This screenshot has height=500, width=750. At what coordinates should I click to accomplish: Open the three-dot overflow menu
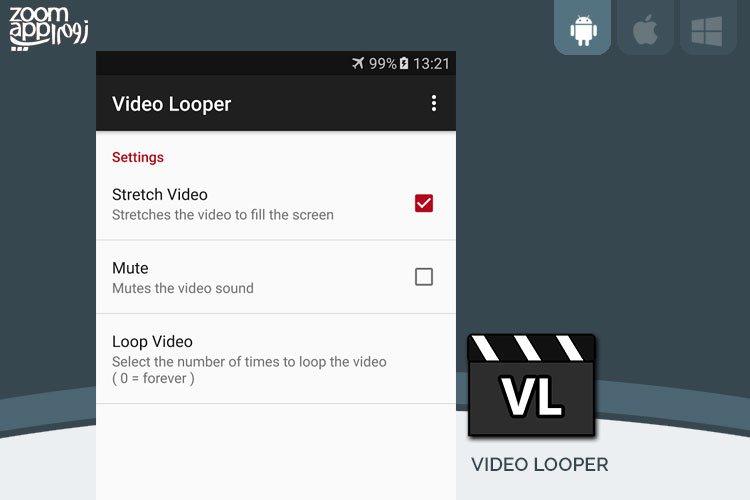click(433, 103)
